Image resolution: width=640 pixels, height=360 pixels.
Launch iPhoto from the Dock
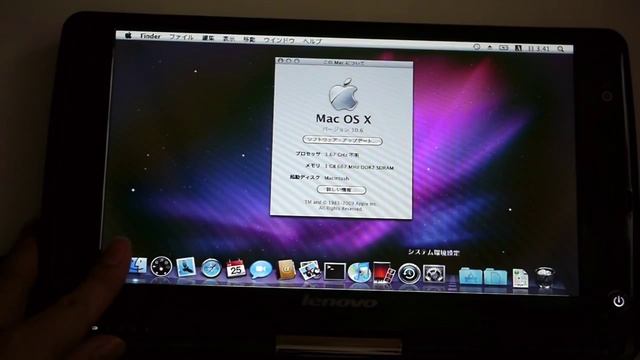tap(310, 271)
